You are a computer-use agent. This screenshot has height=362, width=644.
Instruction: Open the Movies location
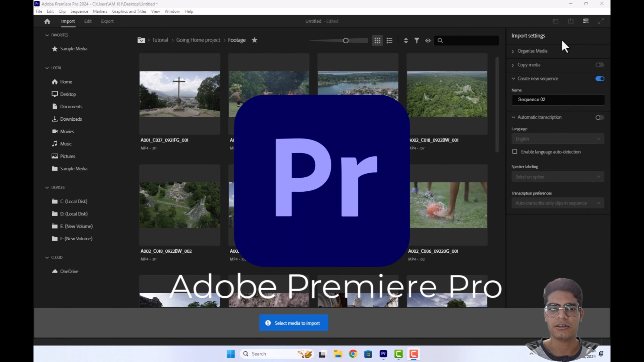click(63, 131)
